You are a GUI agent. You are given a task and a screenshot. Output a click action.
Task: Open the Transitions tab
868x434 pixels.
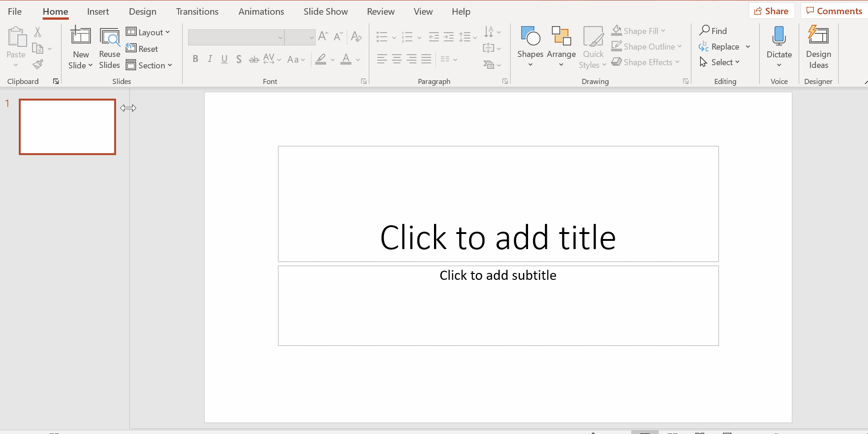pos(197,11)
